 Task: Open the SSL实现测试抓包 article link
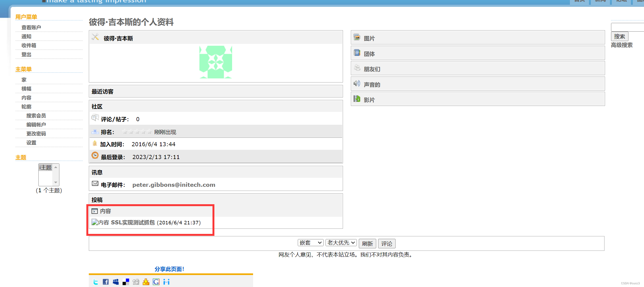tap(133, 222)
